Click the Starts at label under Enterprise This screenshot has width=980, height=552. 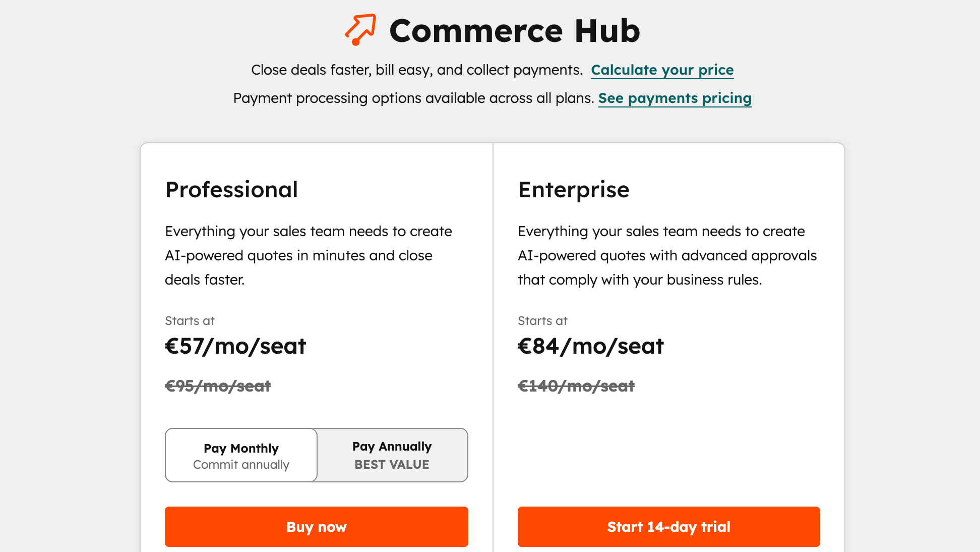tap(542, 320)
